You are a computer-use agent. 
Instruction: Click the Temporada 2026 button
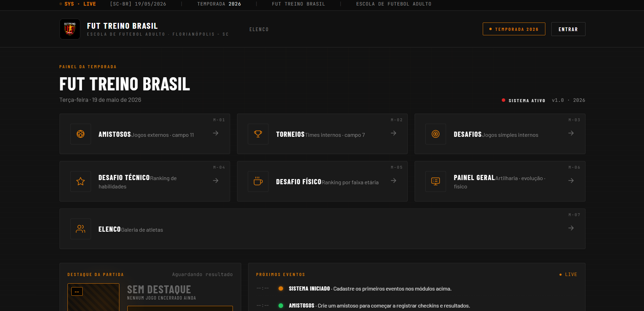(x=514, y=29)
